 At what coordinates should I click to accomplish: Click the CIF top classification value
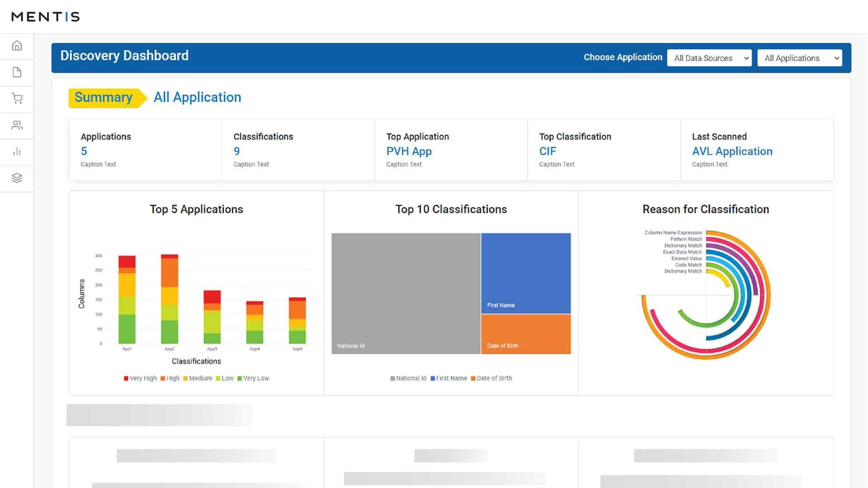tap(547, 151)
